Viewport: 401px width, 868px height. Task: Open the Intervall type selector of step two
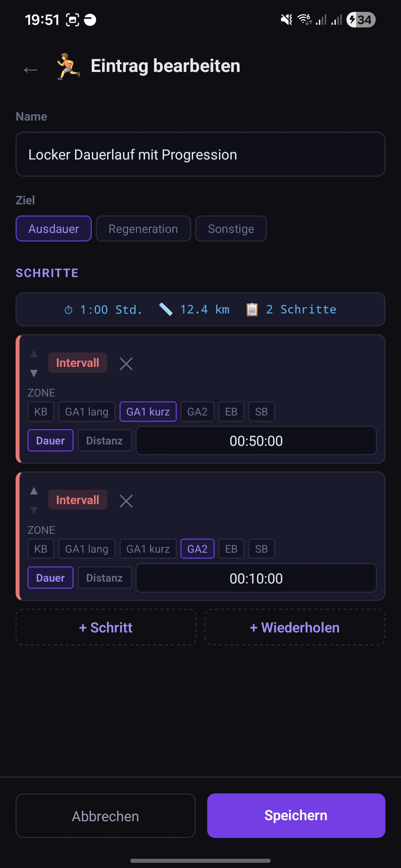(78, 500)
